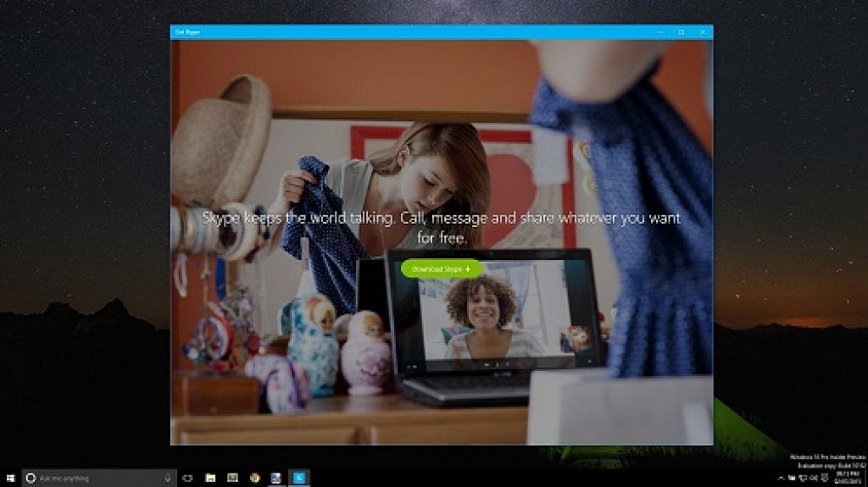Viewport: 868px width, 487px height.
Task: Click the green Download Skype button
Action: (x=441, y=268)
